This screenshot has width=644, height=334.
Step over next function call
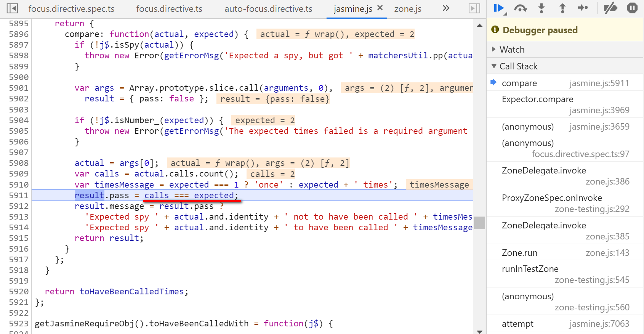point(521,8)
